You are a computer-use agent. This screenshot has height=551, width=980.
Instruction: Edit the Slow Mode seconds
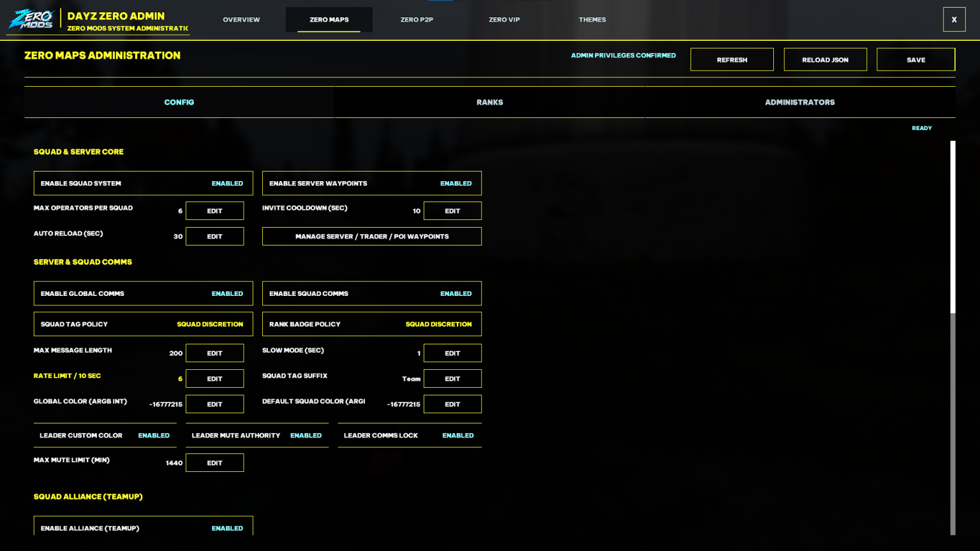(x=452, y=353)
